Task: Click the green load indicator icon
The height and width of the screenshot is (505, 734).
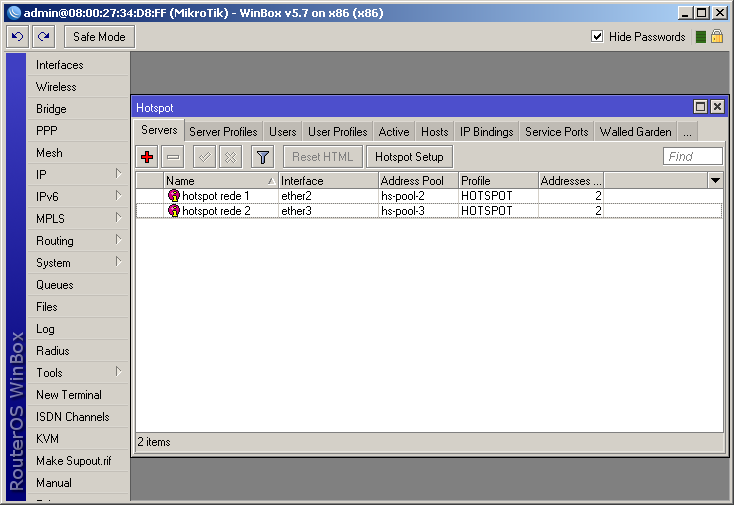Action: 700,37
